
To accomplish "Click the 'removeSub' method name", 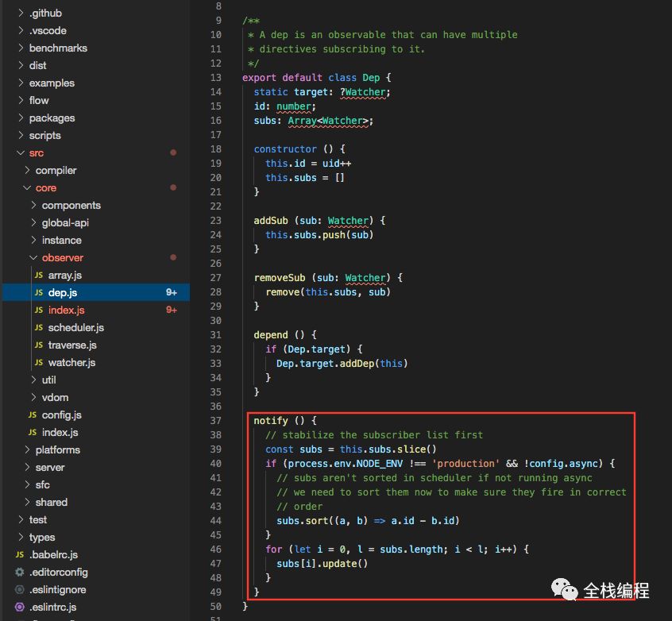I will tap(280, 278).
